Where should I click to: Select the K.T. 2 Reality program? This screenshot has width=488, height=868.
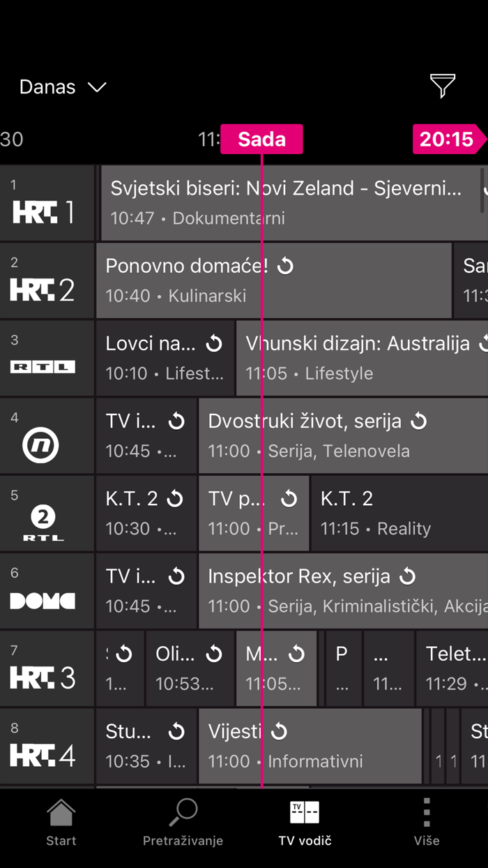coord(397,513)
